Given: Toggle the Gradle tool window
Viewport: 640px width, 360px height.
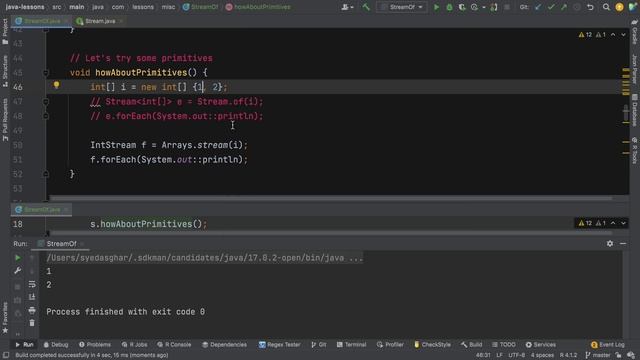Looking at the screenshot, I should [635, 31].
